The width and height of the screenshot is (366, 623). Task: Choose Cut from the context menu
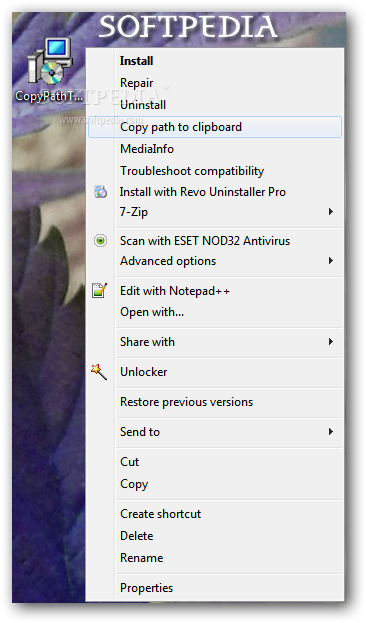point(215,462)
